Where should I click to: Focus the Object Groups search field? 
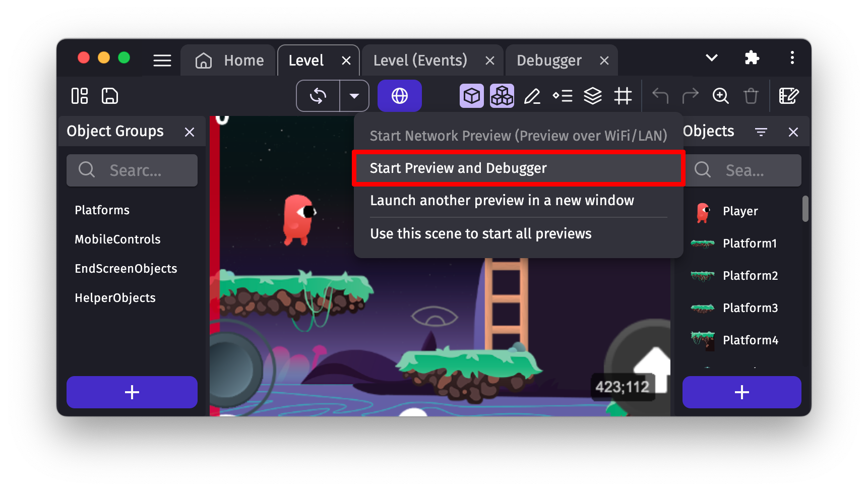pos(136,170)
